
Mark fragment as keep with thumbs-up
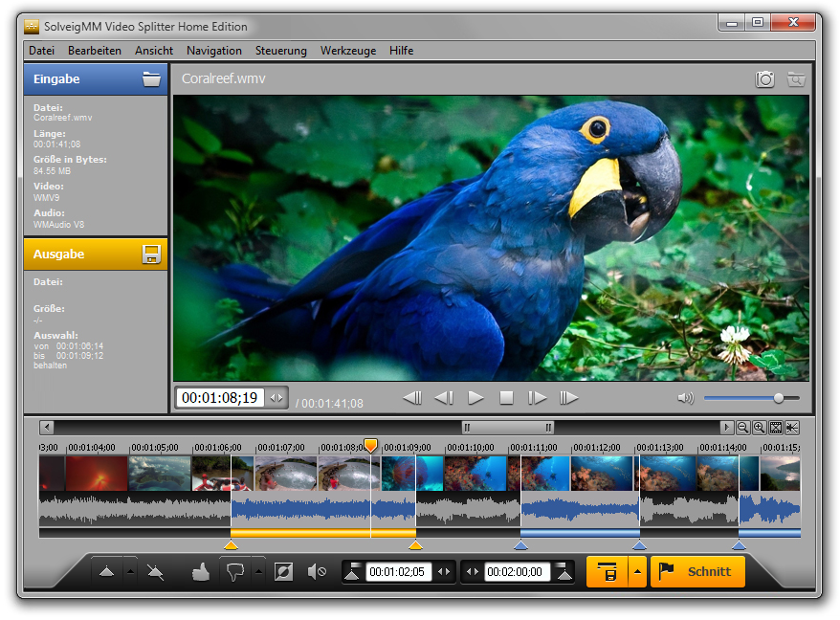click(201, 572)
